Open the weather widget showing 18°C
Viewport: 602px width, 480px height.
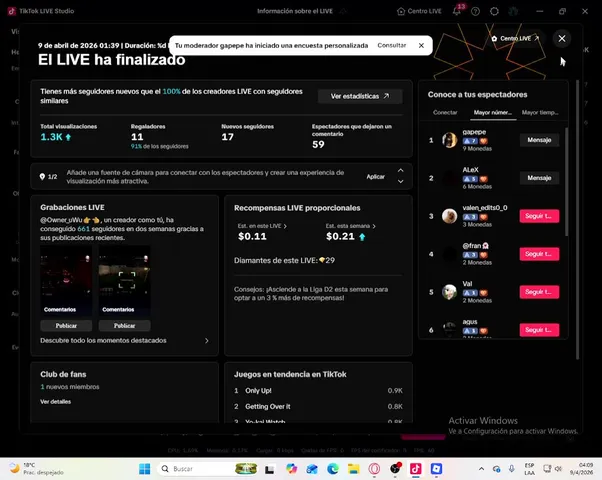pos(36,469)
